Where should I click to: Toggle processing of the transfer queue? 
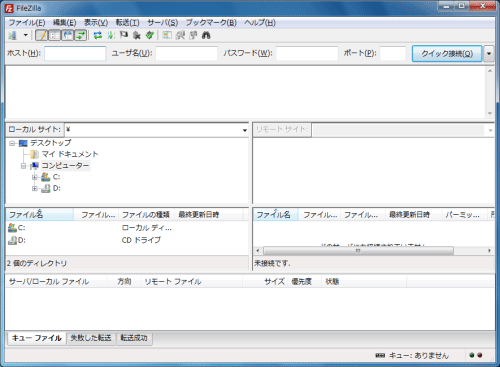[111, 35]
